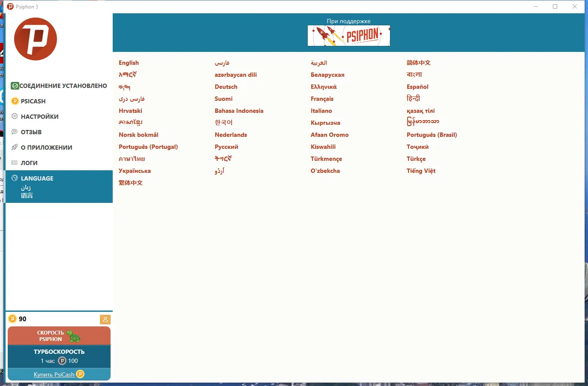Set language to Português (Portugal)

pyautogui.click(x=148, y=147)
